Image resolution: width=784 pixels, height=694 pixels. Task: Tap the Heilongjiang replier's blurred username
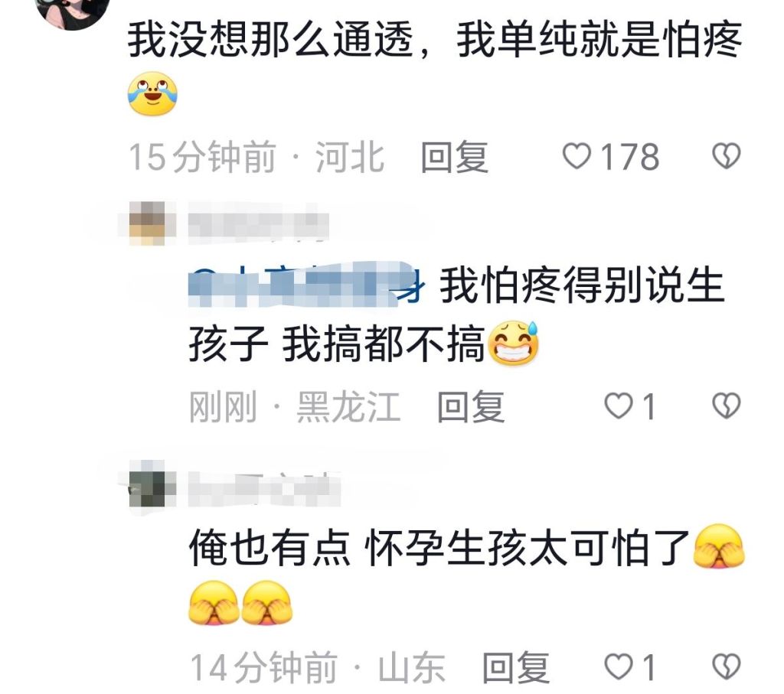pyautogui.click(x=259, y=225)
